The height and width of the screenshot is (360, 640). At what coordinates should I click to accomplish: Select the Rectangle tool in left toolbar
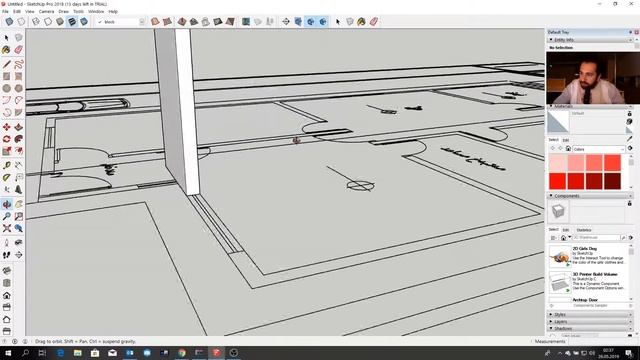coord(7,76)
